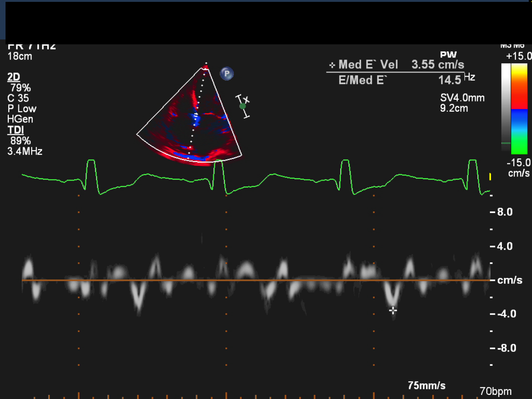Click the grayscale map bar
Viewport: 532px width, 399px height.
coord(506,107)
